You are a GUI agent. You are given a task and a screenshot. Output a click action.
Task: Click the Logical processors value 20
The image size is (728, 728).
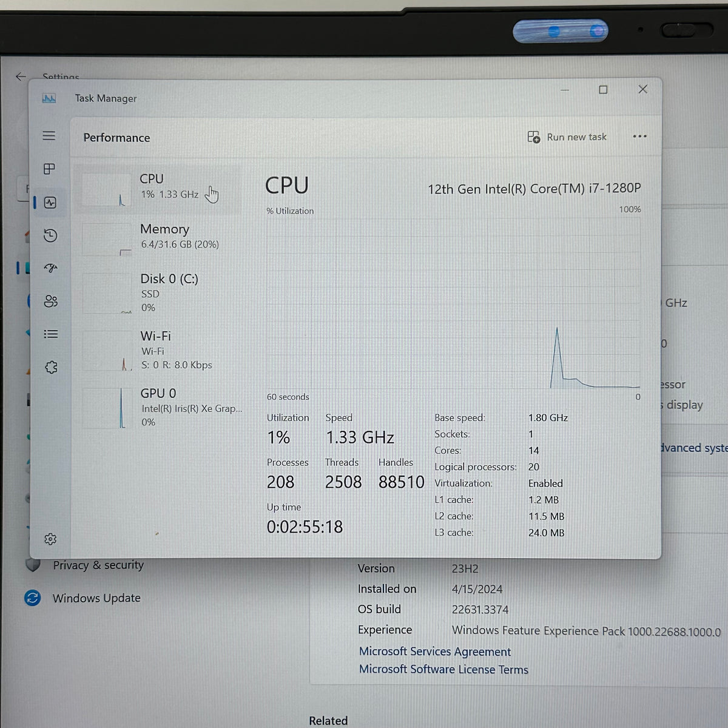click(x=533, y=467)
